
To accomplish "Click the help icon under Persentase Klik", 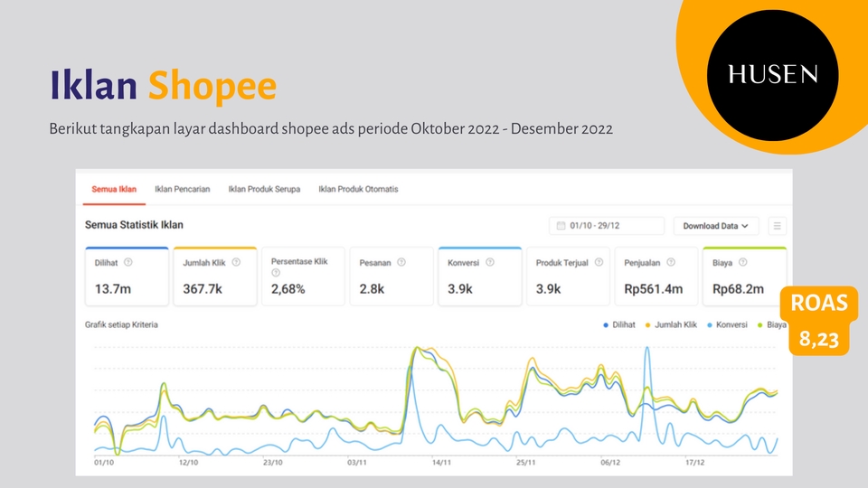I will click(276, 273).
